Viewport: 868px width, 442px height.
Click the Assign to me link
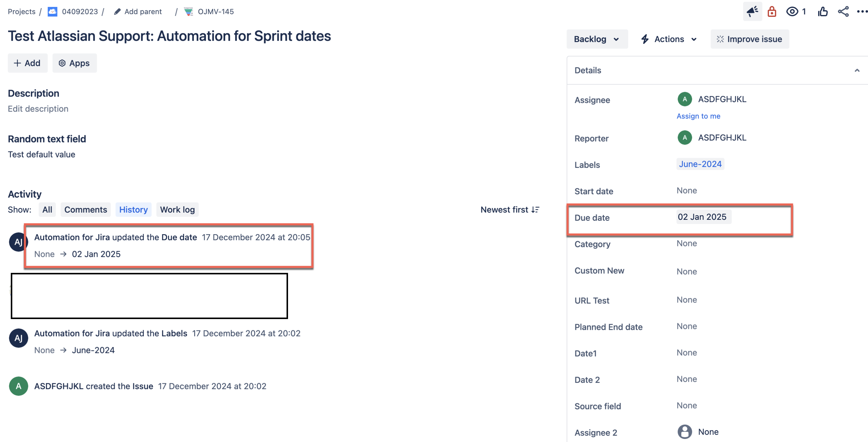click(698, 116)
